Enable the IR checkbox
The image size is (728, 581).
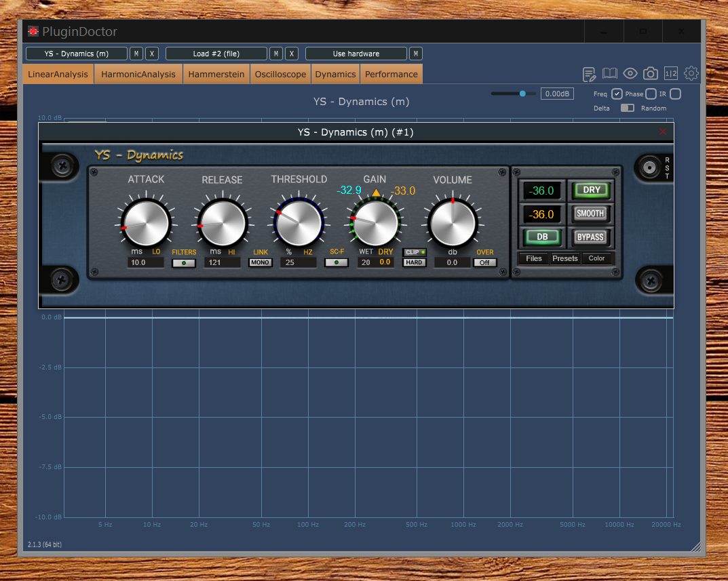[676, 94]
